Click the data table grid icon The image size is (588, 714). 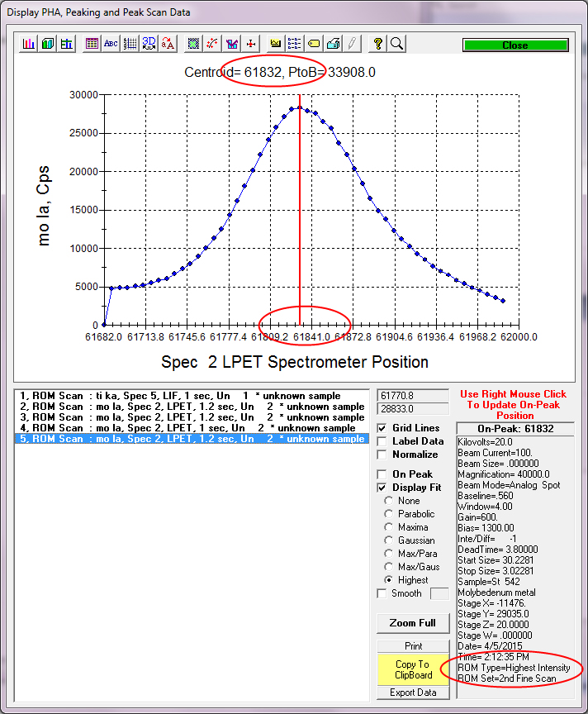pyautogui.click(x=92, y=44)
